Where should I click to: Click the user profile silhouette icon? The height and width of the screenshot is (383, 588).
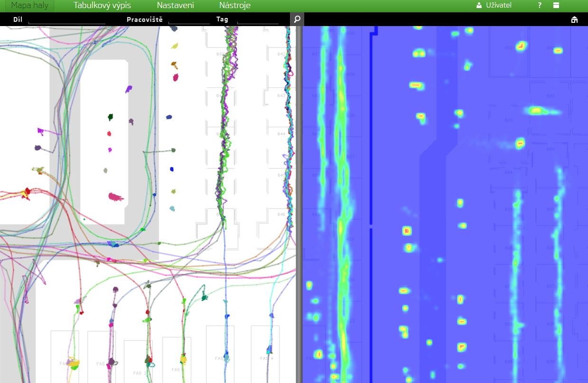point(479,6)
